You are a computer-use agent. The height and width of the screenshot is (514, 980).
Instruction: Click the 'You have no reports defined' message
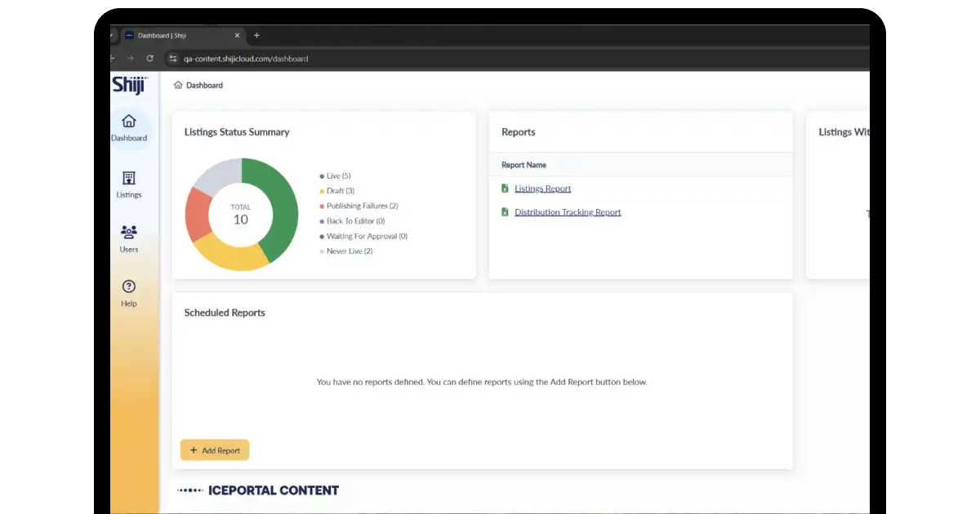[482, 382]
